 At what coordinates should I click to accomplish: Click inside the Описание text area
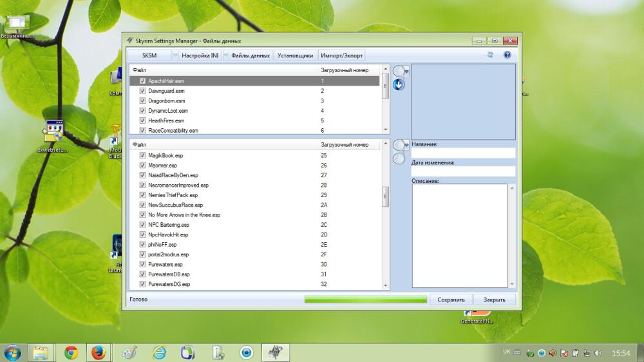tap(460, 236)
